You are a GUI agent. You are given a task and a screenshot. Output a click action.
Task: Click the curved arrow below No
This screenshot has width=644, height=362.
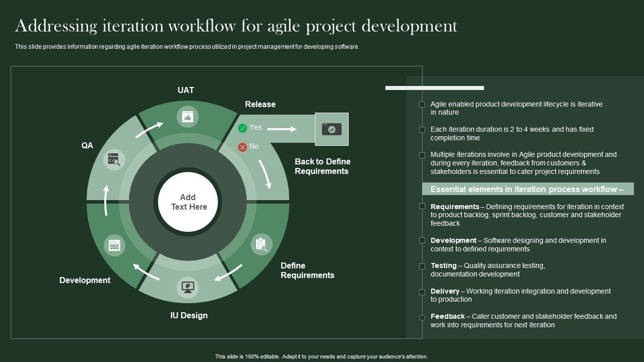(x=266, y=174)
